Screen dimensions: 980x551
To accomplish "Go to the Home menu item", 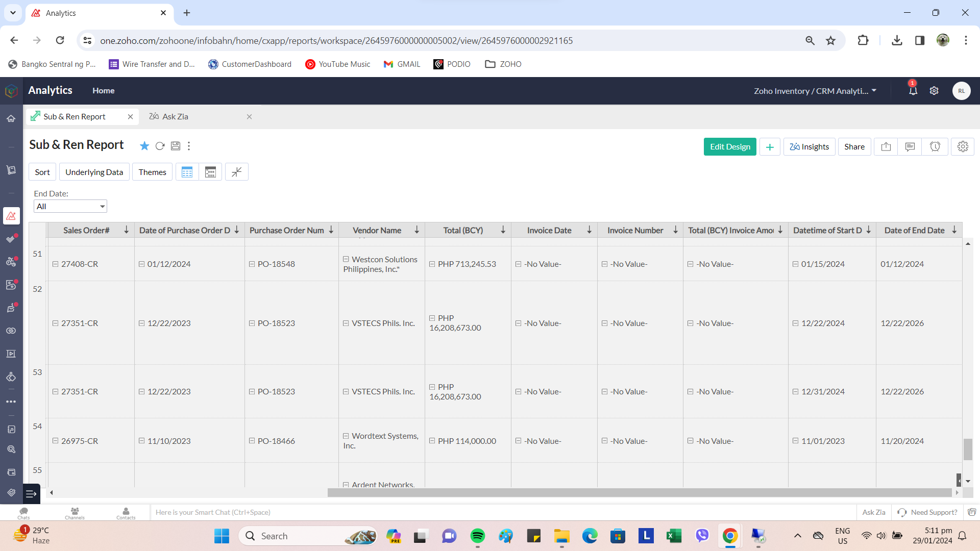I will (103, 91).
